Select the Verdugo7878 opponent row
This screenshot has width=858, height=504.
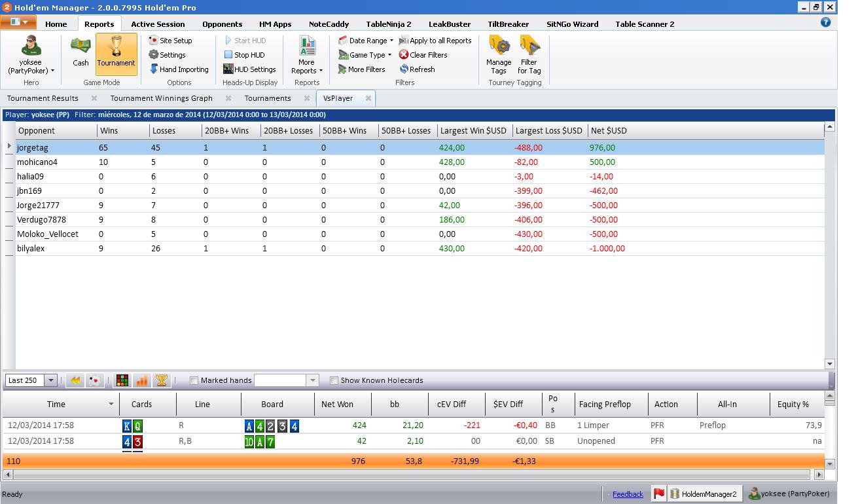pyautogui.click(x=419, y=220)
